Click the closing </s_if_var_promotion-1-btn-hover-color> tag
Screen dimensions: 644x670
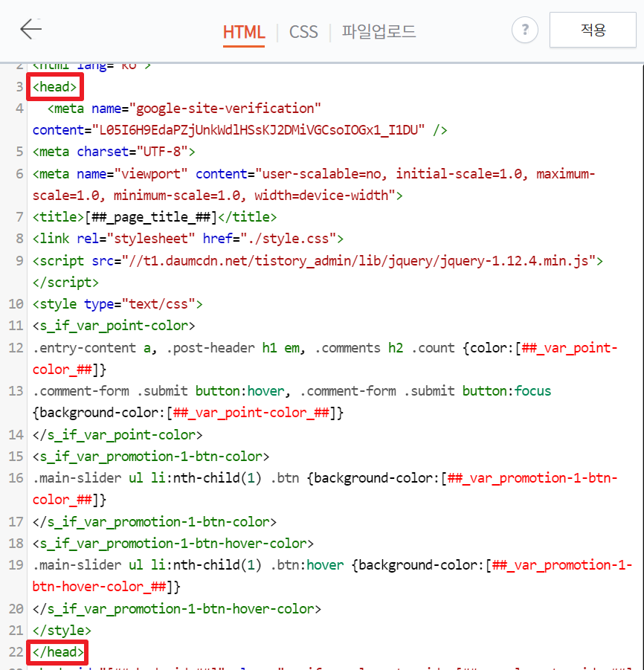tap(176, 609)
